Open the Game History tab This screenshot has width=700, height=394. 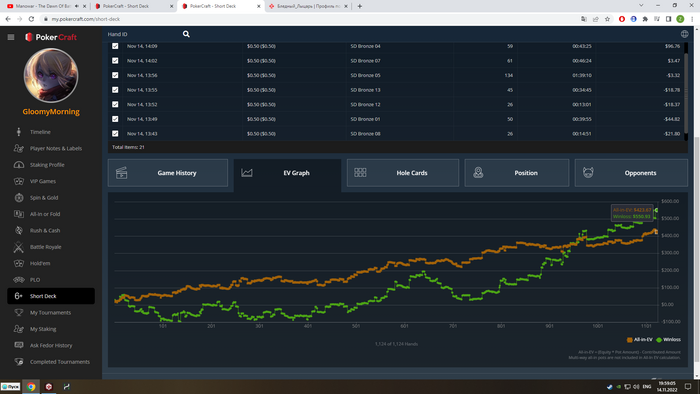168,173
